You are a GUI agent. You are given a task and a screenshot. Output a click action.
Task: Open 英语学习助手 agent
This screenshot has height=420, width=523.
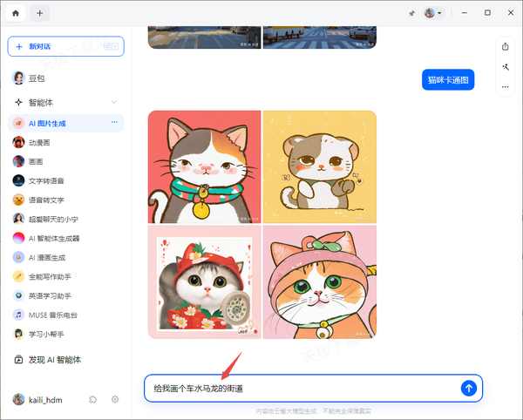65,295
